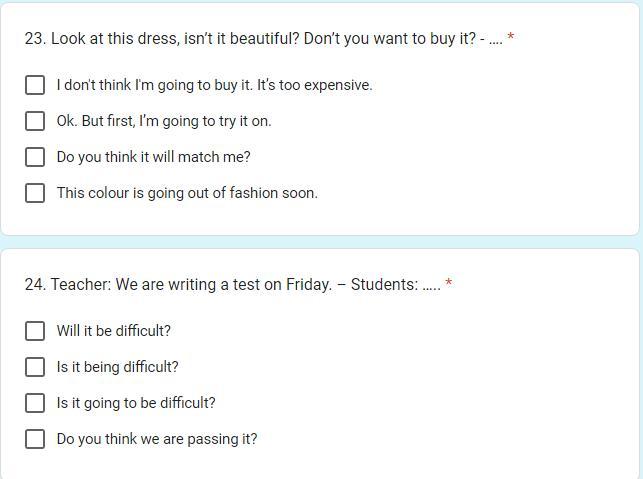Viewport: 643px width, 479px height.
Task: Enable the "Do you think it will match me?" checkbox
Action: [35, 157]
